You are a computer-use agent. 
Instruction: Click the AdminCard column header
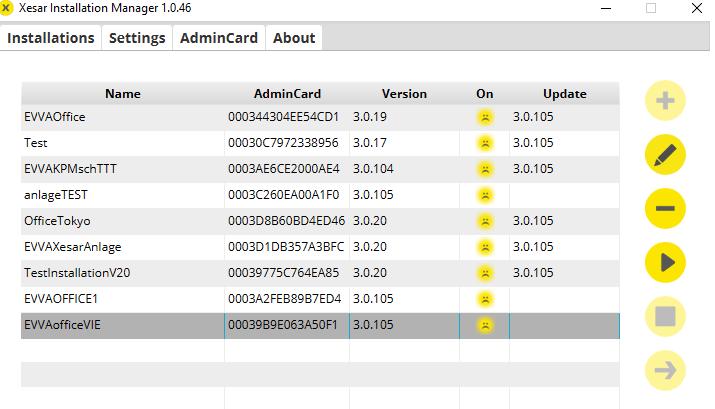click(287, 93)
